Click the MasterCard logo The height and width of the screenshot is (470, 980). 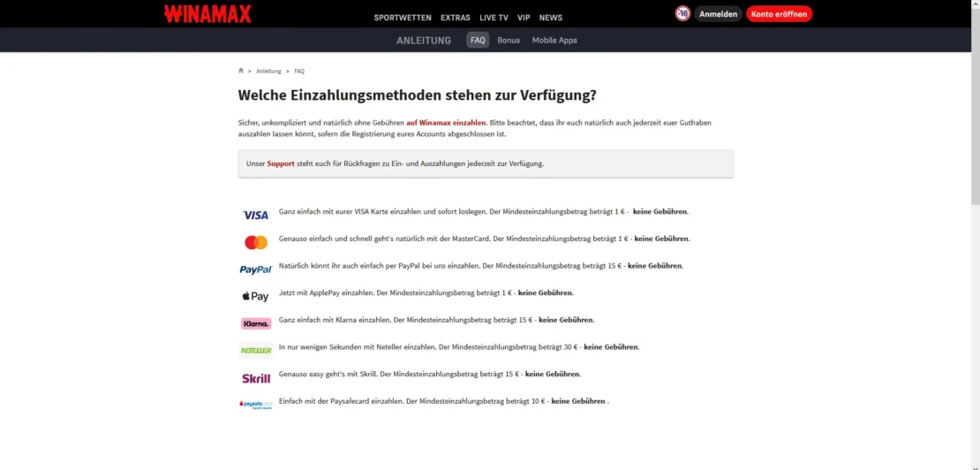point(256,242)
